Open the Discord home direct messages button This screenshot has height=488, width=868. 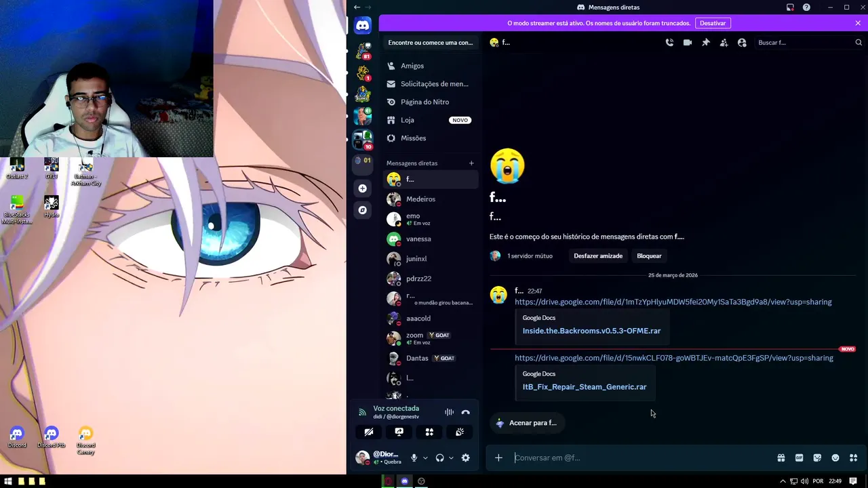[x=363, y=26]
